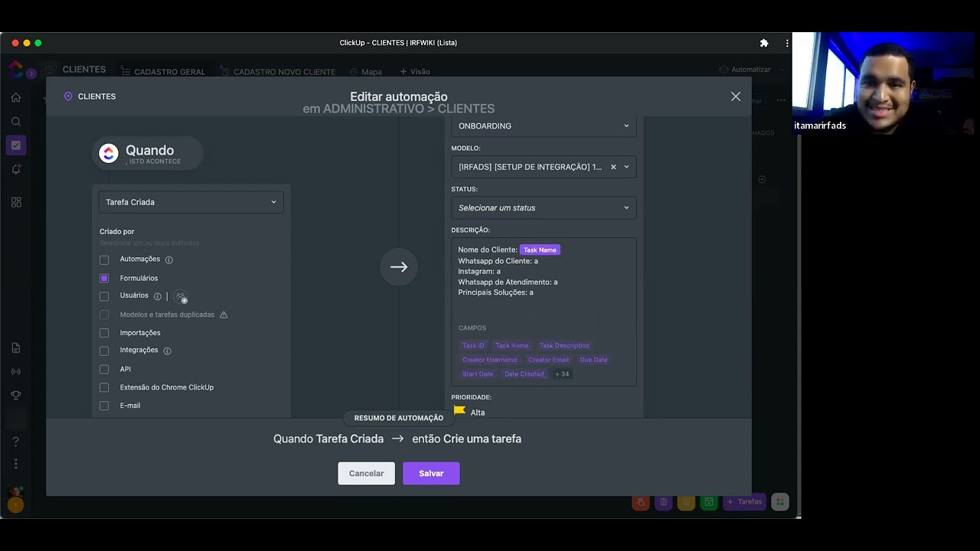Click info icon beside Usuários
The image size is (980, 551).
tap(158, 296)
